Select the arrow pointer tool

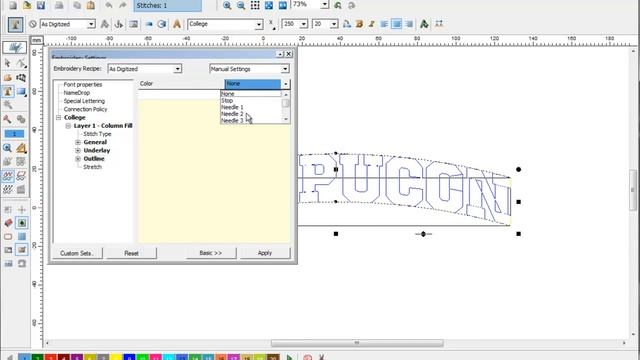tap(7, 63)
